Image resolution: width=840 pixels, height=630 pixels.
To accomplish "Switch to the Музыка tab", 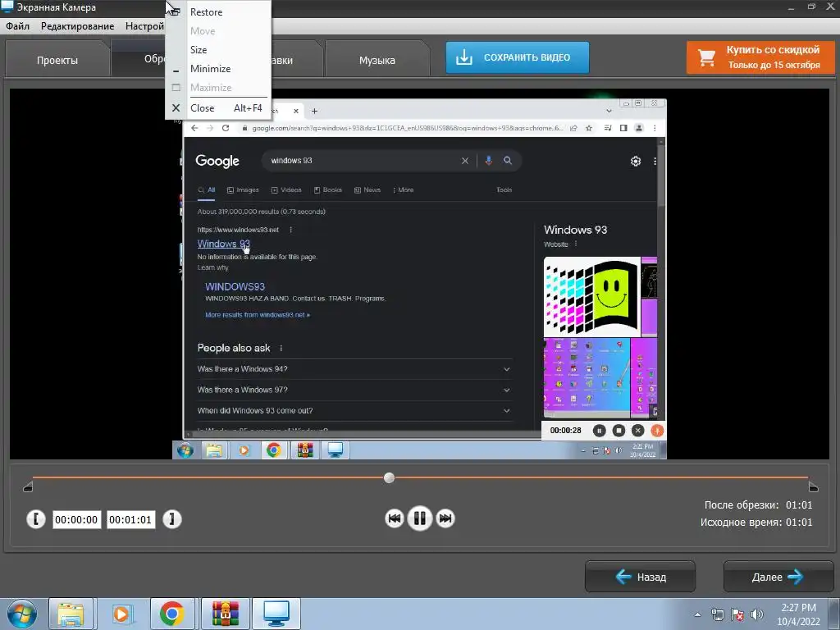I will (377, 60).
